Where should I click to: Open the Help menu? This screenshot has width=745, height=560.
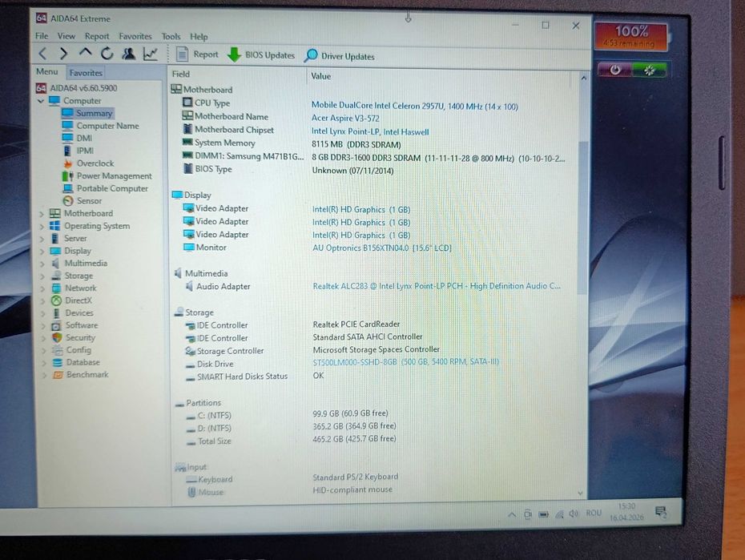coord(199,37)
